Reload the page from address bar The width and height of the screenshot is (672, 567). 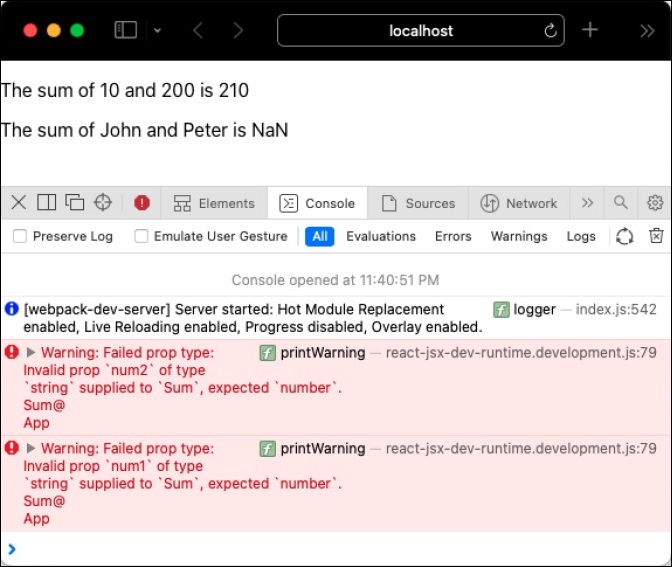pos(550,31)
